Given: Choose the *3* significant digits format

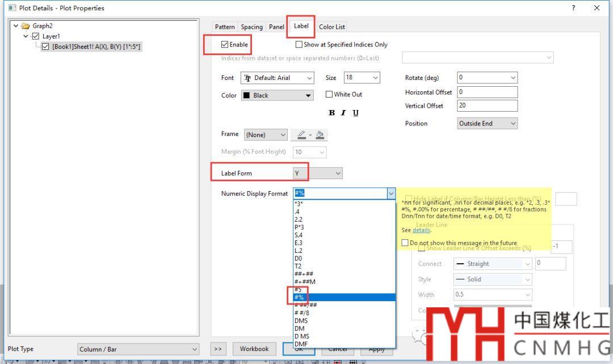Looking at the screenshot, I should click(345, 204).
